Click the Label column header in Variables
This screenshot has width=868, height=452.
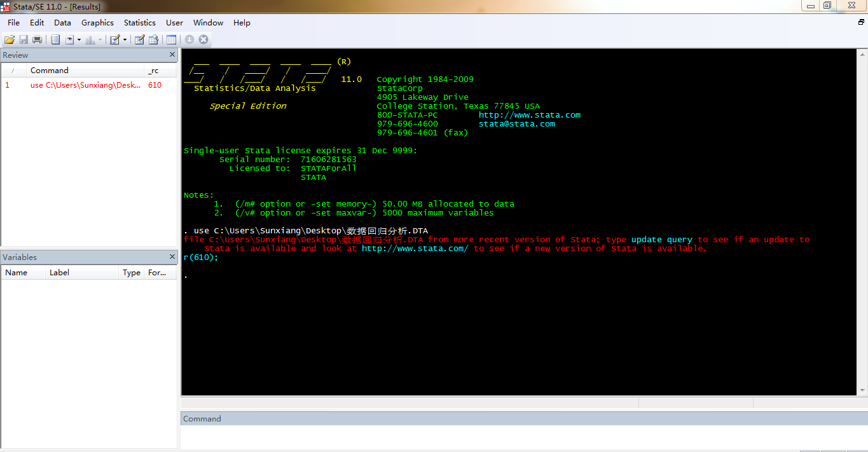click(83, 273)
